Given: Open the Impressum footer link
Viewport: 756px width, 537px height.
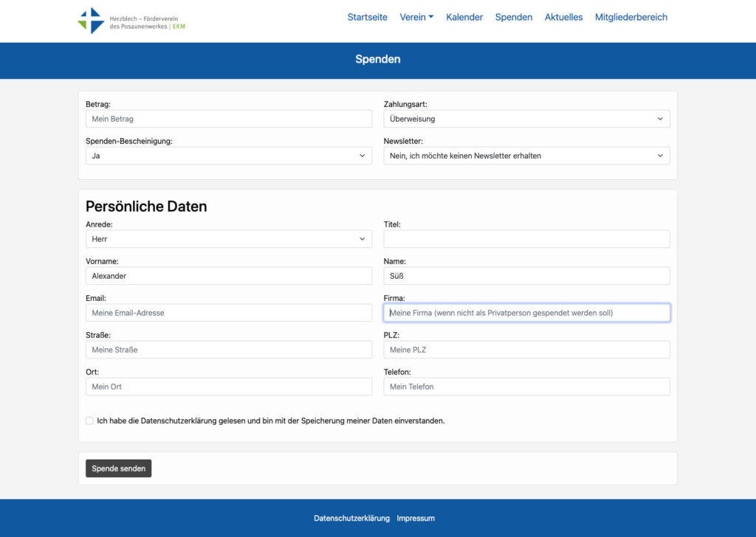Looking at the screenshot, I should 416,518.
